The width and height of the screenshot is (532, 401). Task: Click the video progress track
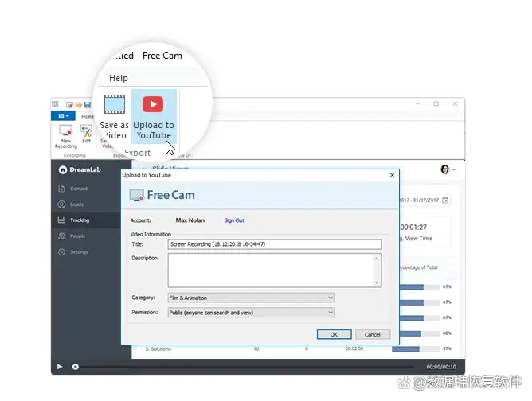pos(246,367)
